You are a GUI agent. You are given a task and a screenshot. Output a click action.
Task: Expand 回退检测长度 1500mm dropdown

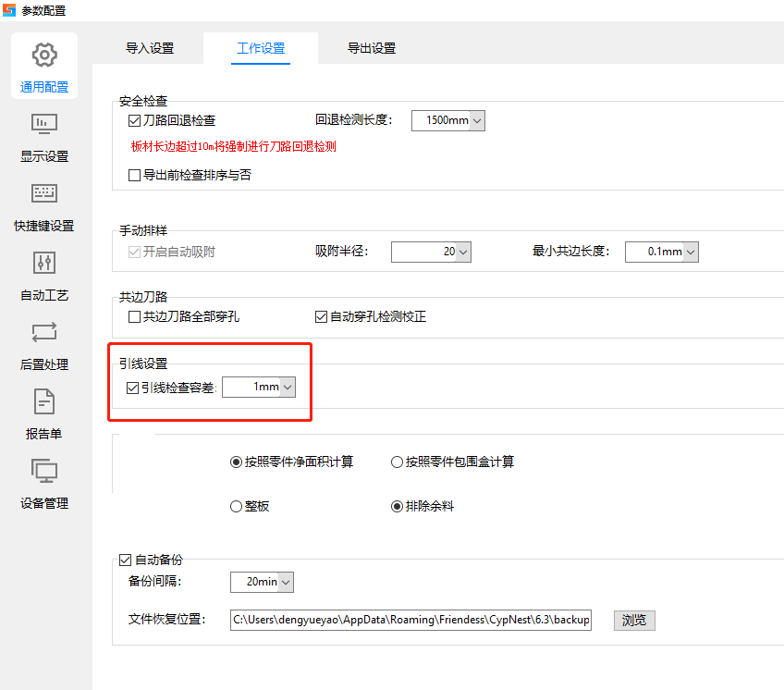click(477, 120)
